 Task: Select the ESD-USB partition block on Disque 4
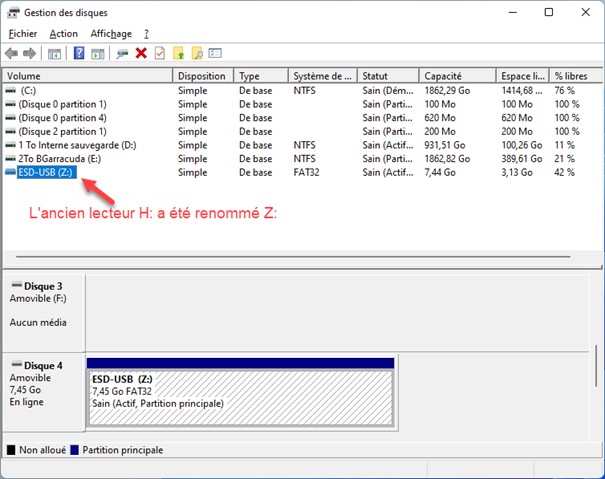240,395
